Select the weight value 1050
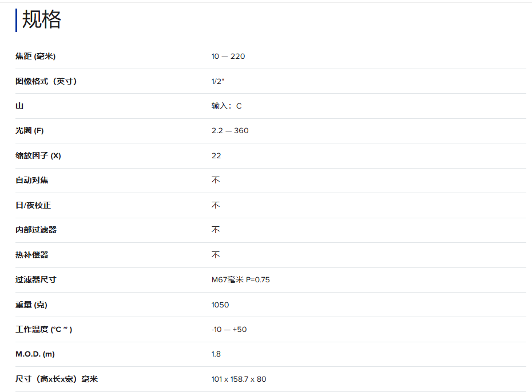Screen dimensions: 532x392 point(220,305)
